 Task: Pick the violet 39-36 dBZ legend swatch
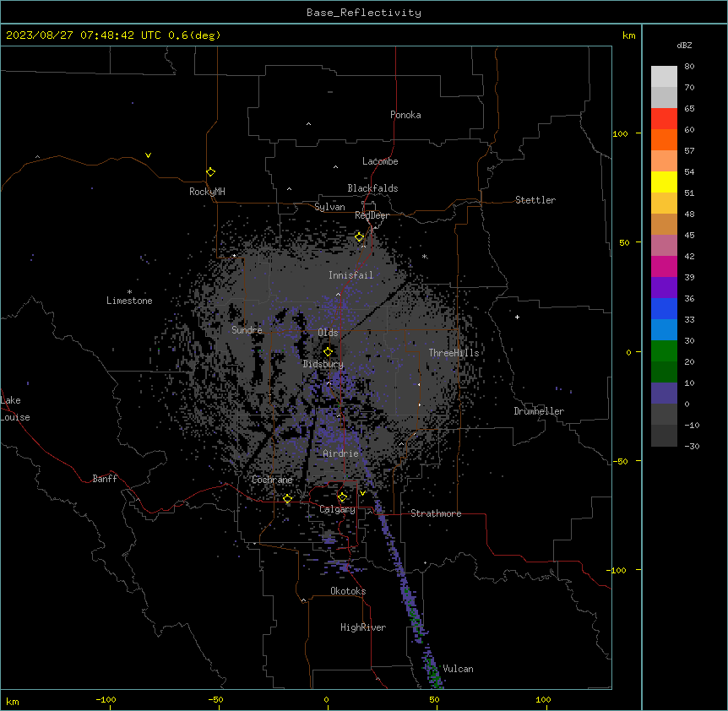(664, 288)
